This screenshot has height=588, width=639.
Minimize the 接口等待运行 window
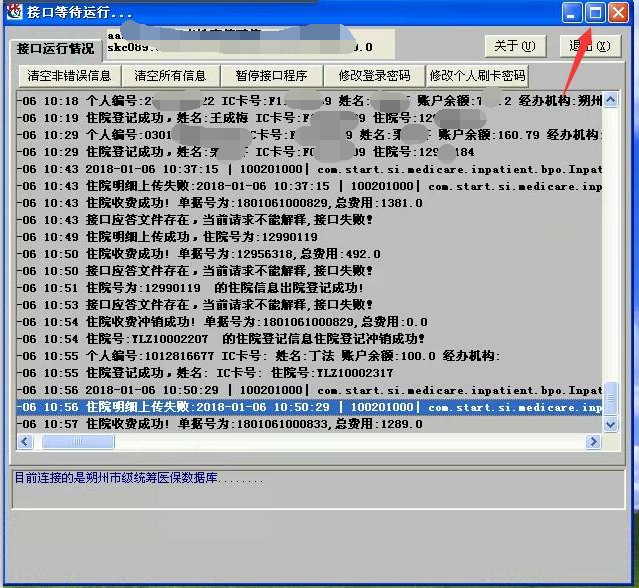(x=572, y=13)
